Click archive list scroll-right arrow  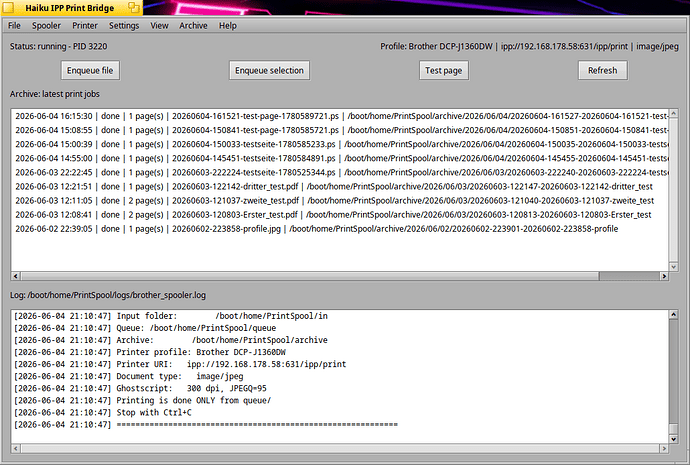click(664, 276)
